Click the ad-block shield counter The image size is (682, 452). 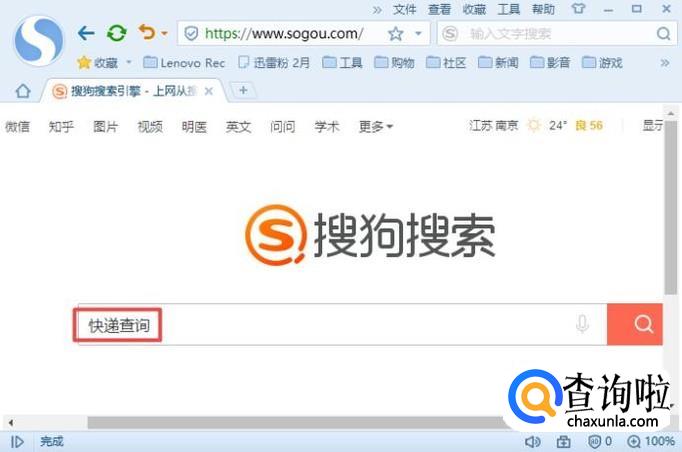click(x=600, y=442)
